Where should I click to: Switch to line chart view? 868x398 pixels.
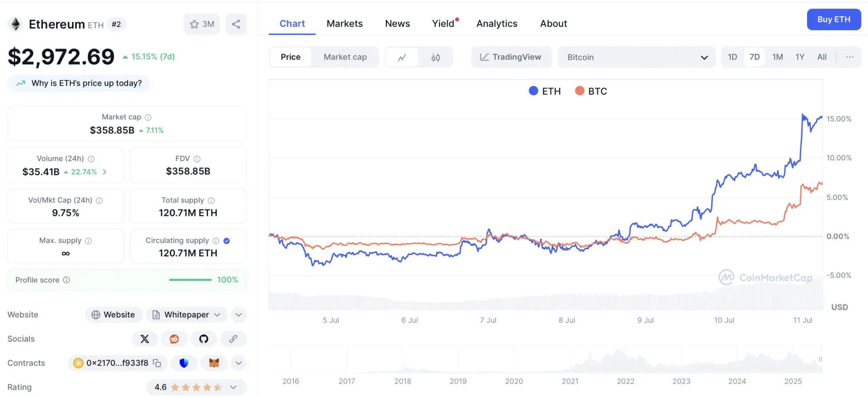pos(402,57)
